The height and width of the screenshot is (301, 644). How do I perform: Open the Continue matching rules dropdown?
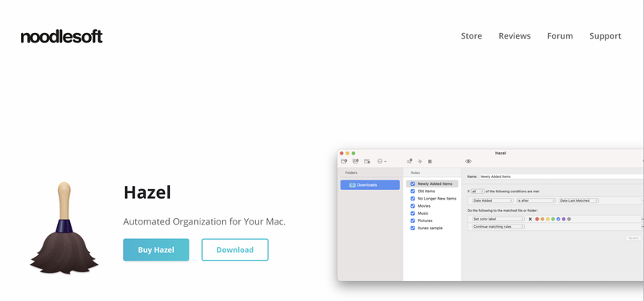point(498,227)
